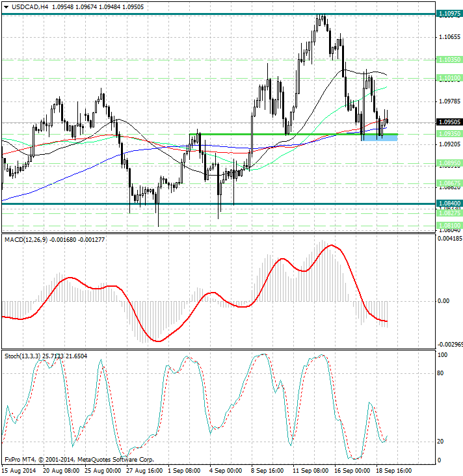Viewport: 463px width, 476px height.
Task: Select the blue support zone rectangle
Action: pos(380,138)
